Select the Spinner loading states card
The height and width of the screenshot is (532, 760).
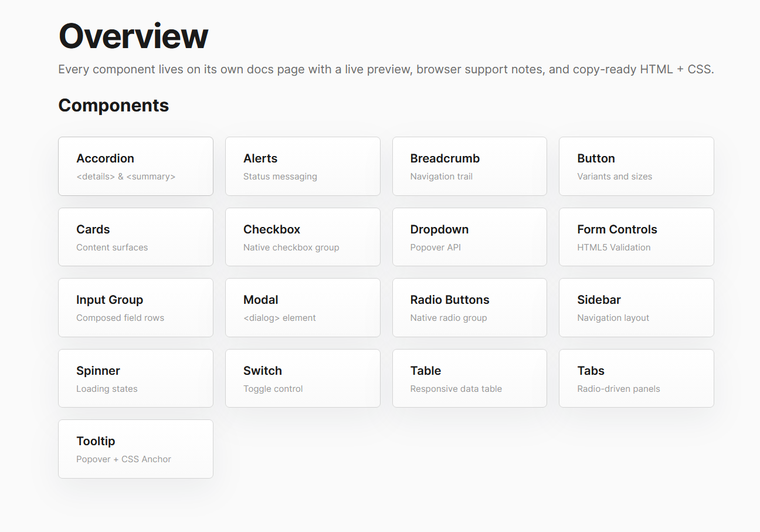click(x=135, y=378)
